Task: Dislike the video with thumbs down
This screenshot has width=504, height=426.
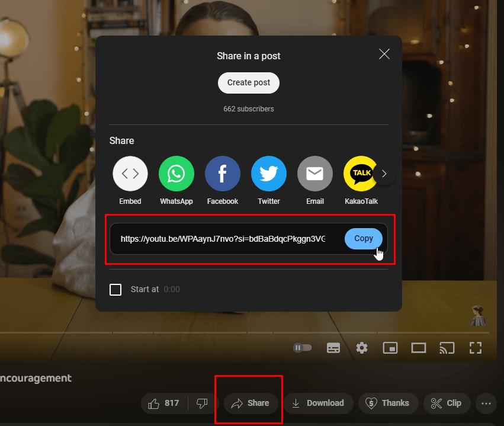Action: (202, 403)
